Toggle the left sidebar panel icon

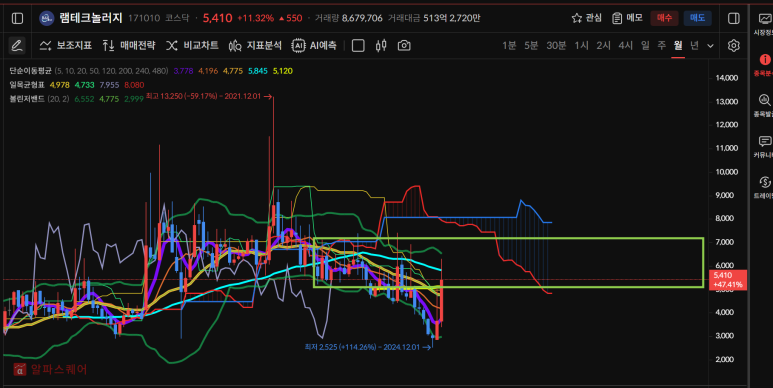point(17,18)
